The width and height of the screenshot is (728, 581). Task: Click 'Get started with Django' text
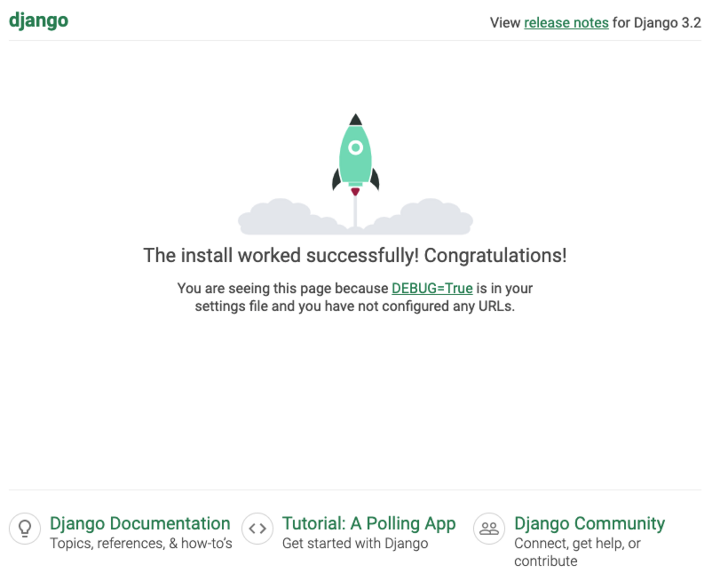[355, 543]
